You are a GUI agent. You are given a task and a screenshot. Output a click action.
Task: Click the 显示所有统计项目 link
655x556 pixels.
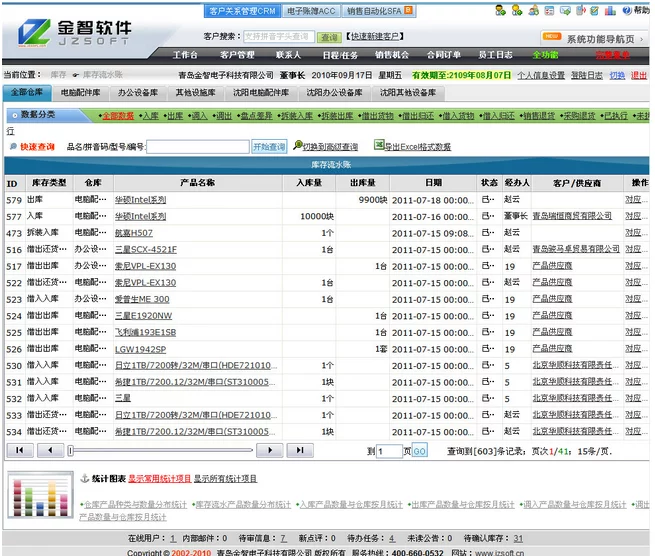[x=225, y=479]
